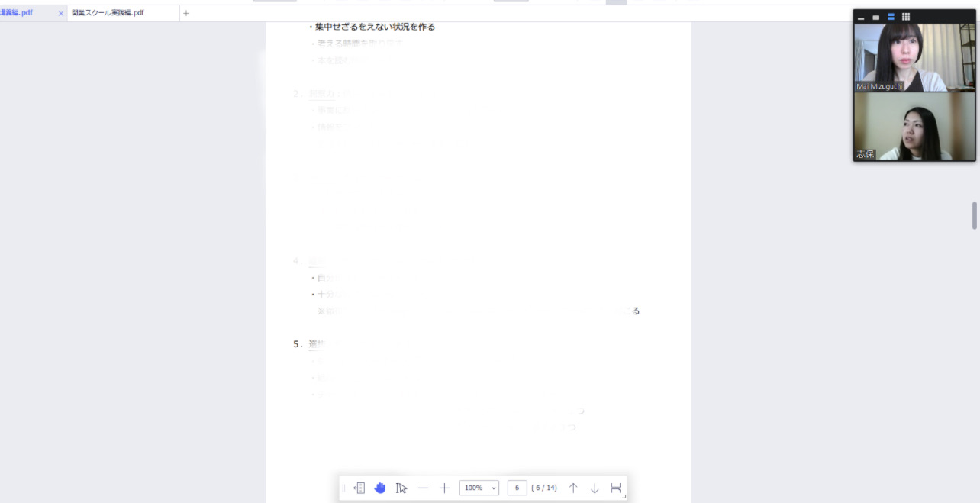Show single active speaker video view
This screenshot has width=980, height=503.
pos(875,17)
